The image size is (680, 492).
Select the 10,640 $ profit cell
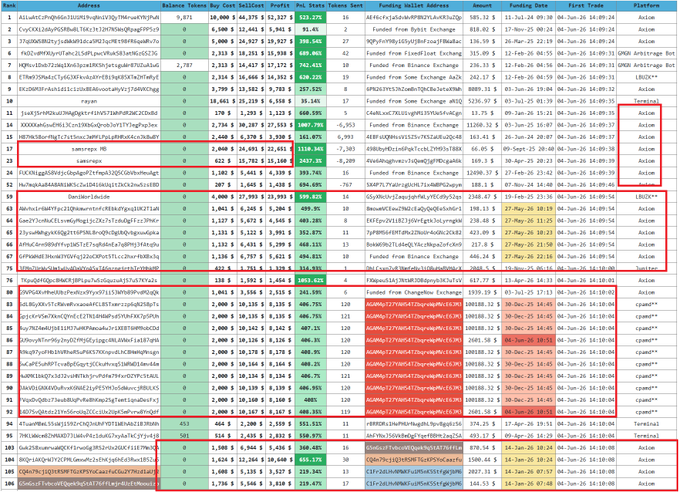coord(280,459)
